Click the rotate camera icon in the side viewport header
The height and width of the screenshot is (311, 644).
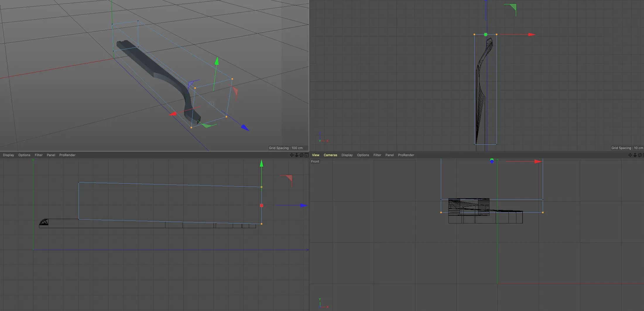[x=302, y=155]
